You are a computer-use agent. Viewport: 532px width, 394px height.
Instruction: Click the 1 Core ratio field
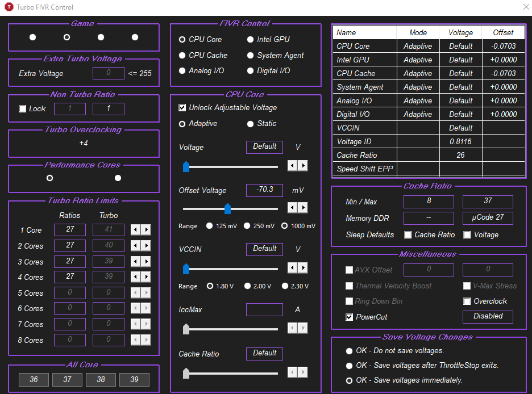(70, 230)
